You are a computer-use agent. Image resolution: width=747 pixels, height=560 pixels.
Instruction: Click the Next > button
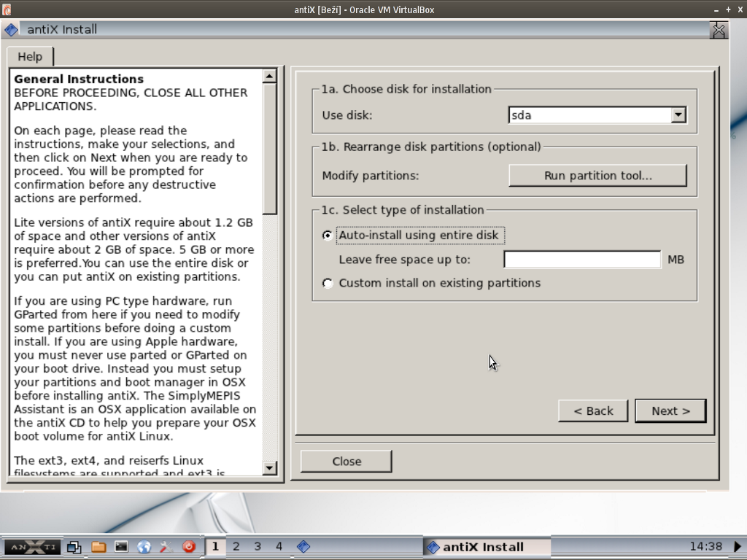(x=670, y=411)
